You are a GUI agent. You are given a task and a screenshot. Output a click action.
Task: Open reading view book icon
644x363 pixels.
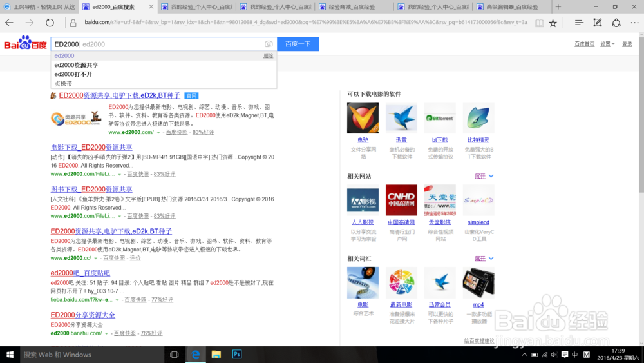click(539, 23)
